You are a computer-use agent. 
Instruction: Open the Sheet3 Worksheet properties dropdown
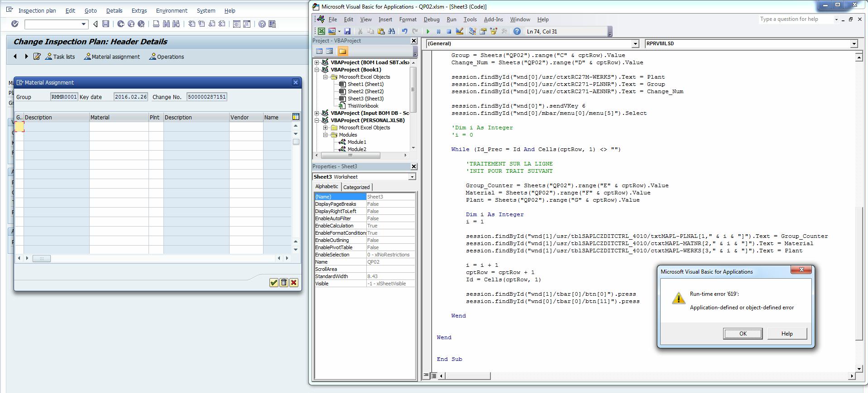pyautogui.click(x=412, y=177)
